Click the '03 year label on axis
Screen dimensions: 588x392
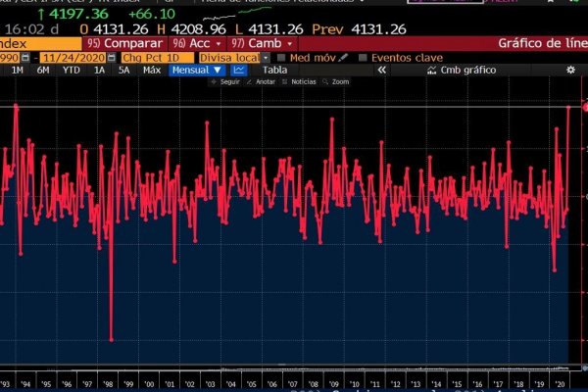211,384
